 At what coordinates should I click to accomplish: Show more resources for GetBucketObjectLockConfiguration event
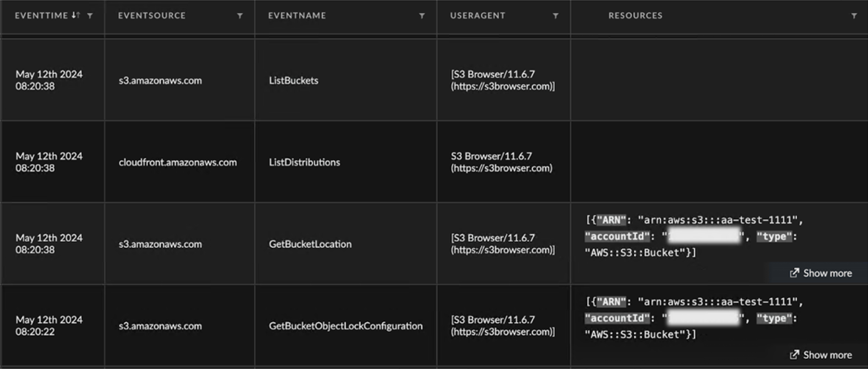827,355
